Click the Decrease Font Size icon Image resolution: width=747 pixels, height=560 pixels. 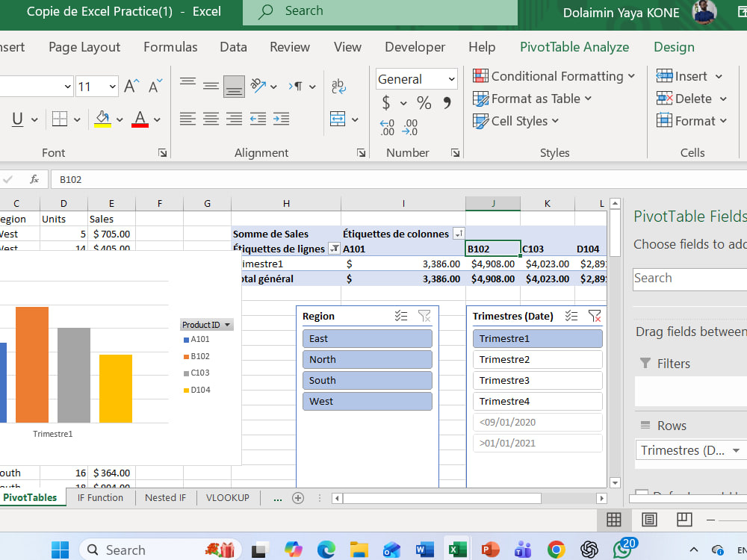(x=155, y=86)
